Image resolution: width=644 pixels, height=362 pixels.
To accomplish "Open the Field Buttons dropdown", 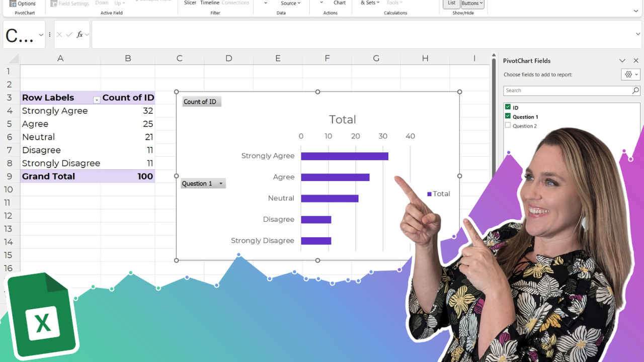I will click(x=472, y=4).
